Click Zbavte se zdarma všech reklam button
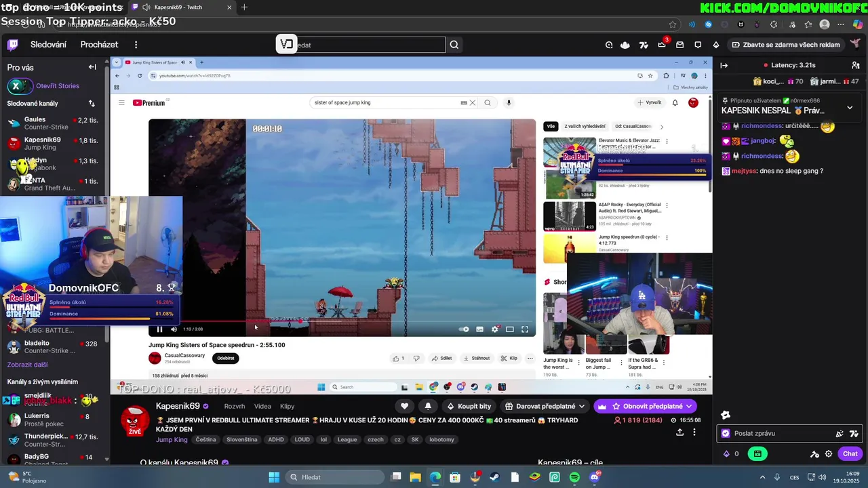This screenshot has width=868, height=488. [787, 45]
